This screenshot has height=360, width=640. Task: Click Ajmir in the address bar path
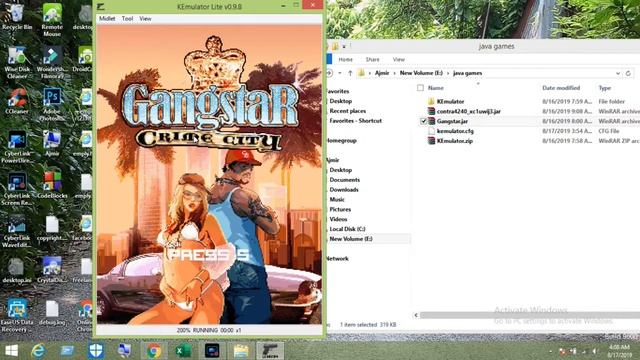coord(382,73)
